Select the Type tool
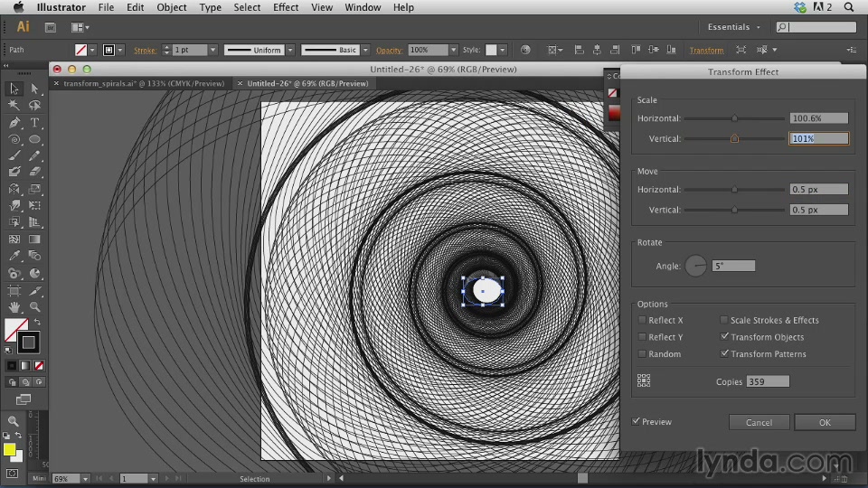 [34, 122]
